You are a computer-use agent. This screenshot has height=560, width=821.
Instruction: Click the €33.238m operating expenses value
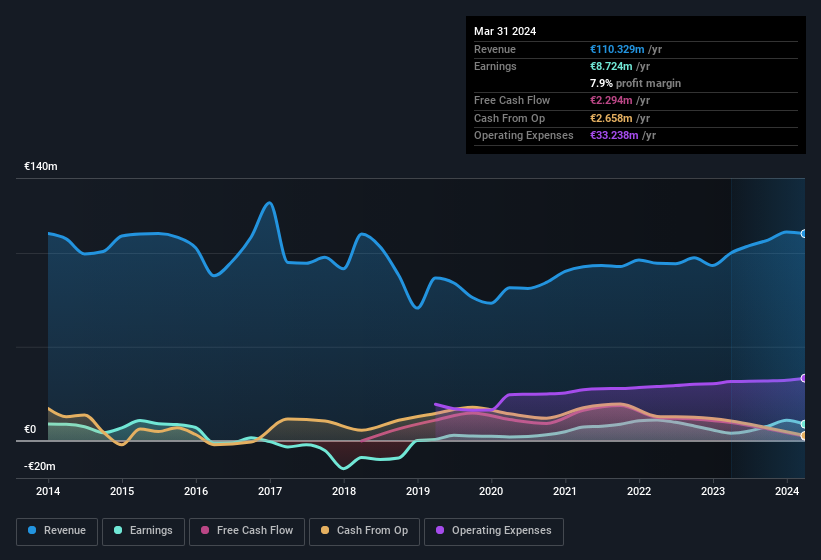coord(614,136)
